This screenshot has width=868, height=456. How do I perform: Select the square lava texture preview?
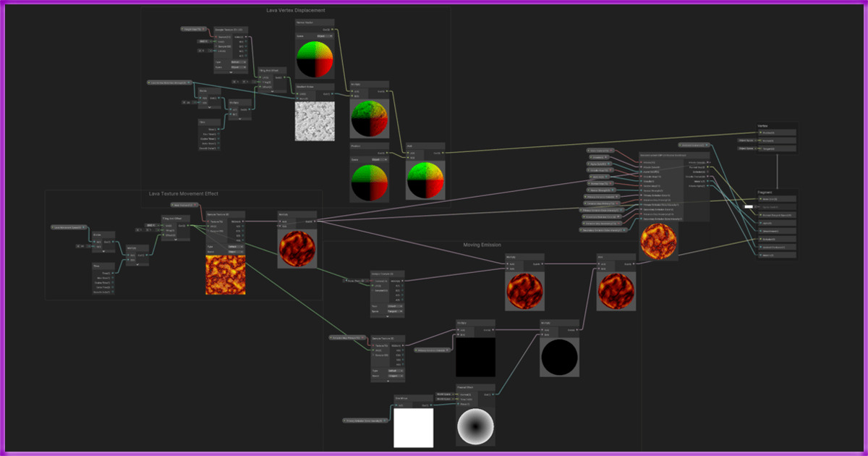pos(226,274)
